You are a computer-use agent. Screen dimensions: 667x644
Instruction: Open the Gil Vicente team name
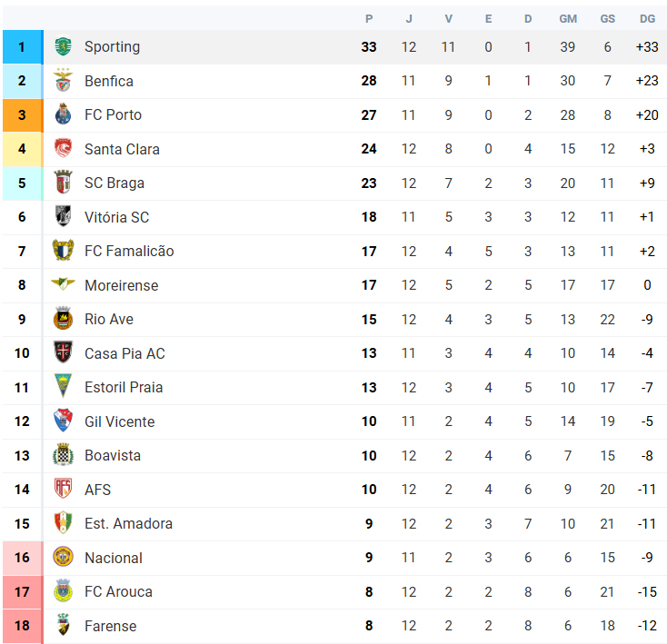(120, 421)
